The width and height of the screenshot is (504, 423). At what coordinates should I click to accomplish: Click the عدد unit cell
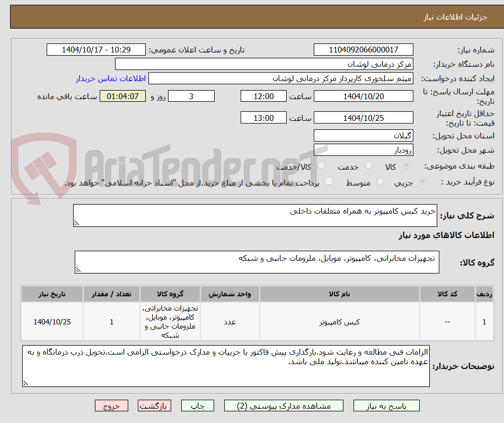pyautogui.click(x=229, y=322)
